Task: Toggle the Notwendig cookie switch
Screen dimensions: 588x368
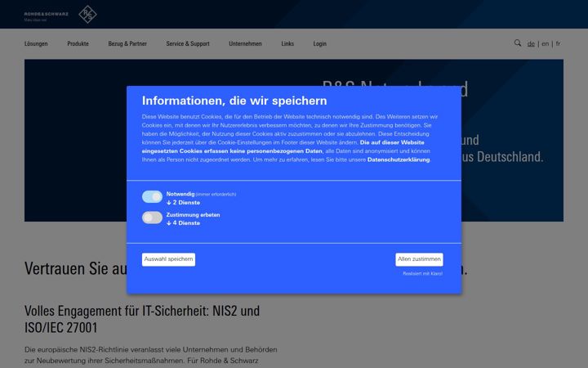Action: click(x=152, y=196)
